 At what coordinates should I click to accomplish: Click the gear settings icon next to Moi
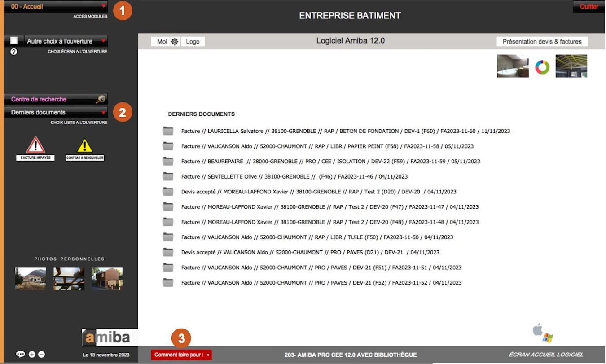(175, 42)
